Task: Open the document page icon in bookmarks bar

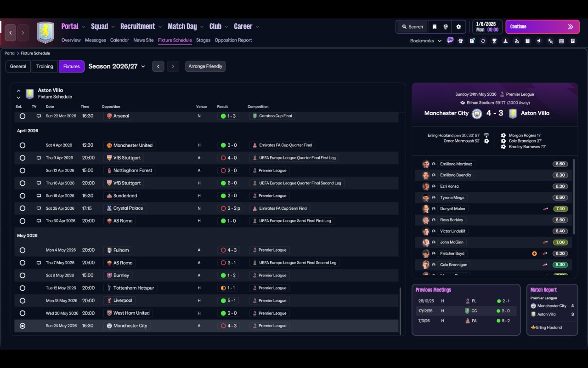Action: point(527,41)
